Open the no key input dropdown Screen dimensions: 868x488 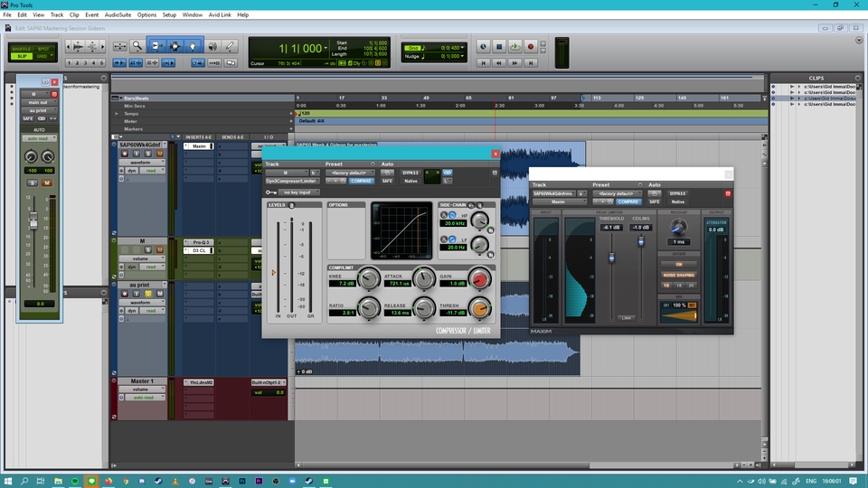(x=299, y=192)
